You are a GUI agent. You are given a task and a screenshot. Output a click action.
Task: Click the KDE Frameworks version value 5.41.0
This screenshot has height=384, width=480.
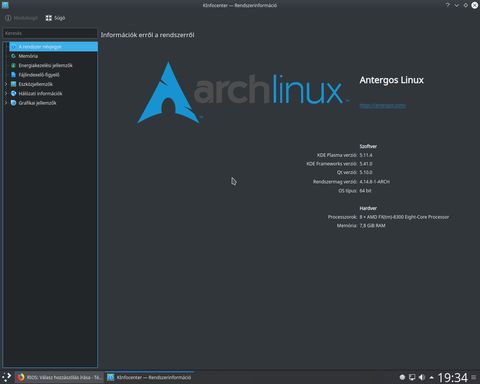click(x=366, y=164)
